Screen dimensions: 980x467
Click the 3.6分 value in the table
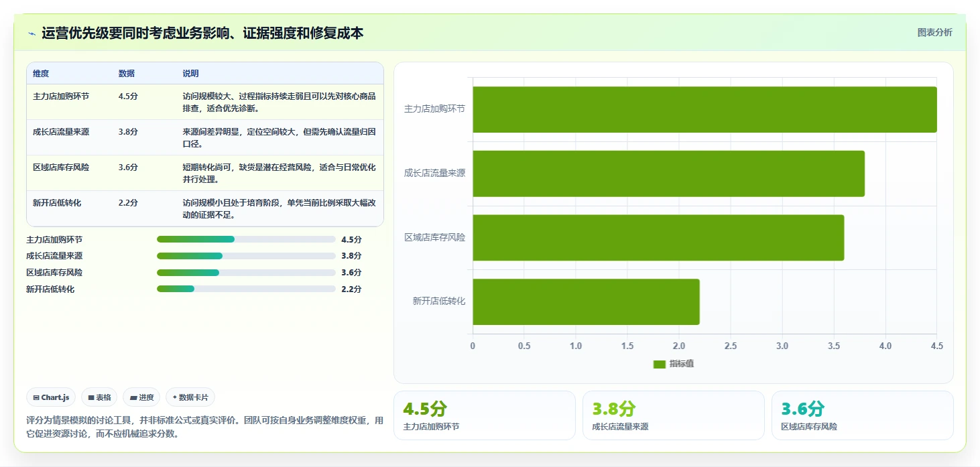point(128,168)
